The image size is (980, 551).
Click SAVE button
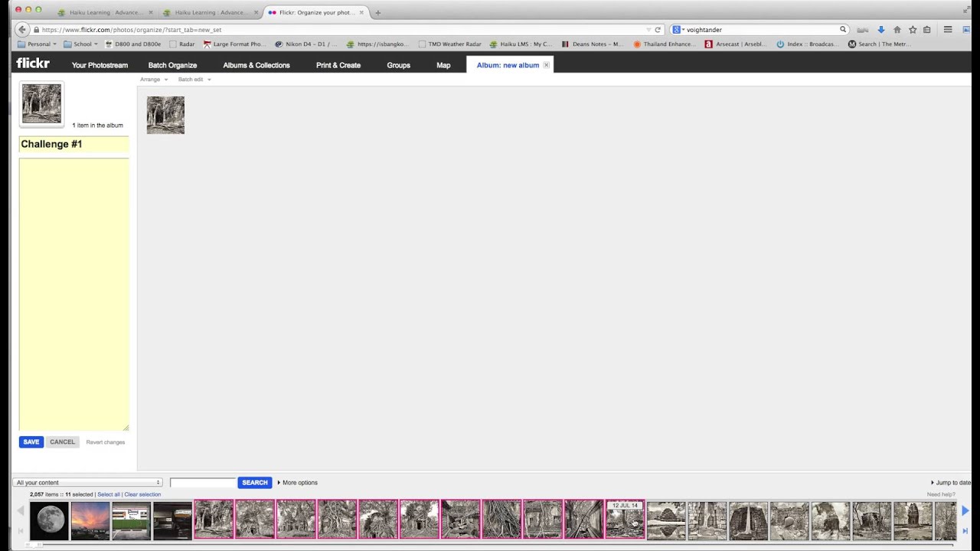[31, 442]
